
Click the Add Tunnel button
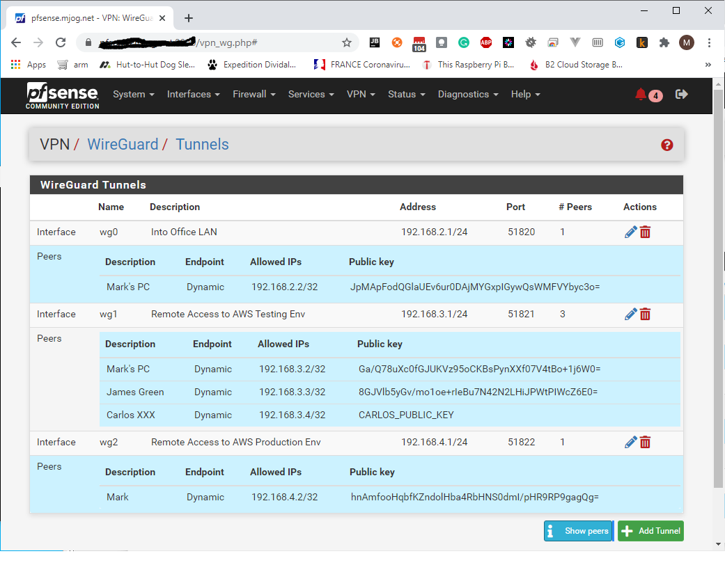(650, 531)
